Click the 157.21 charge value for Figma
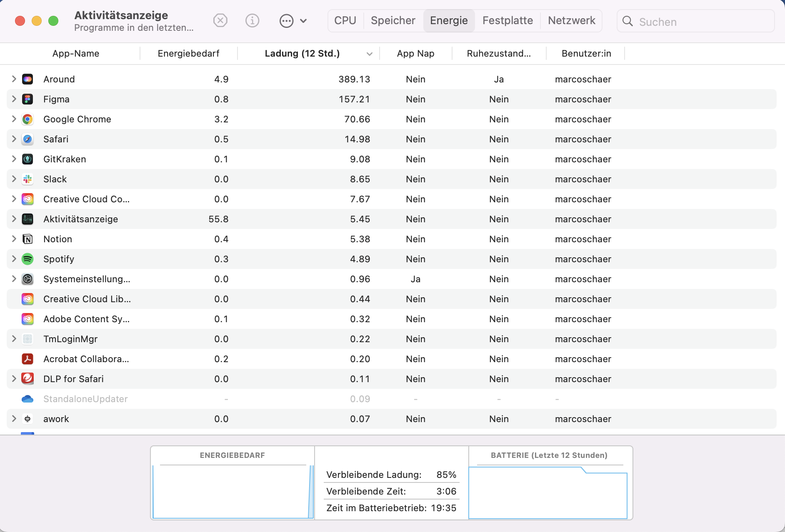 [354, 99]
